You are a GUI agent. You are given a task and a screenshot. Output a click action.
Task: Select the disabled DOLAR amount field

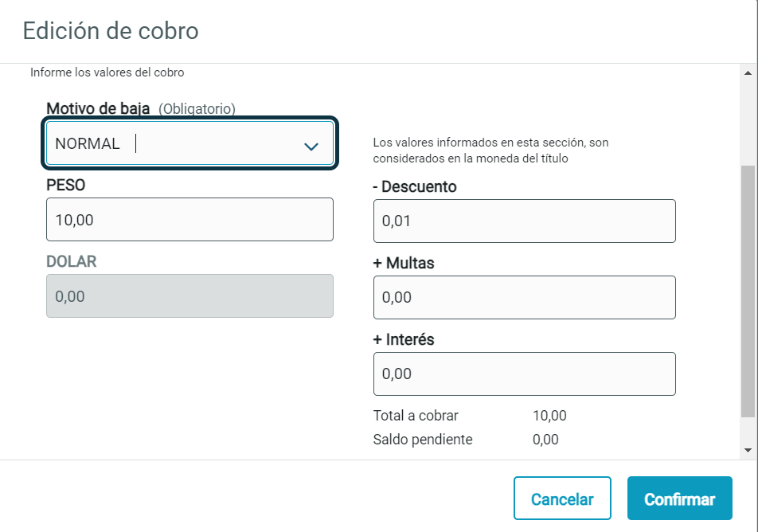(x=189, y=296)
